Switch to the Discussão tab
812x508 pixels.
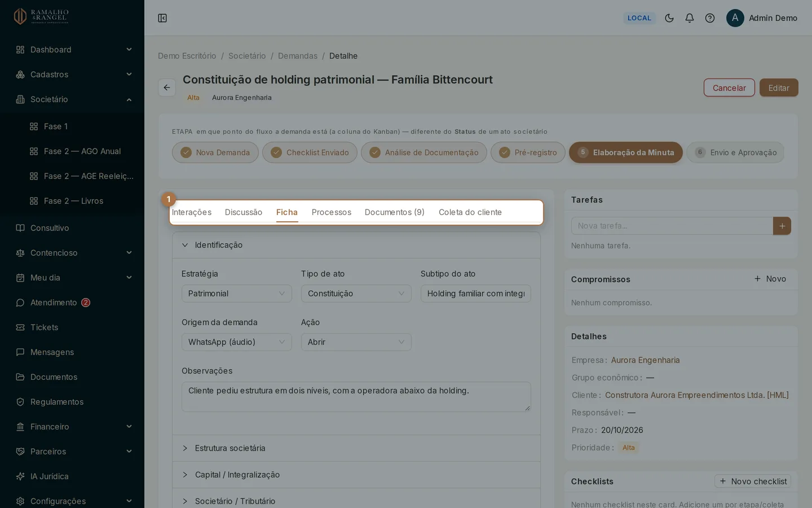tap(244, 212)
